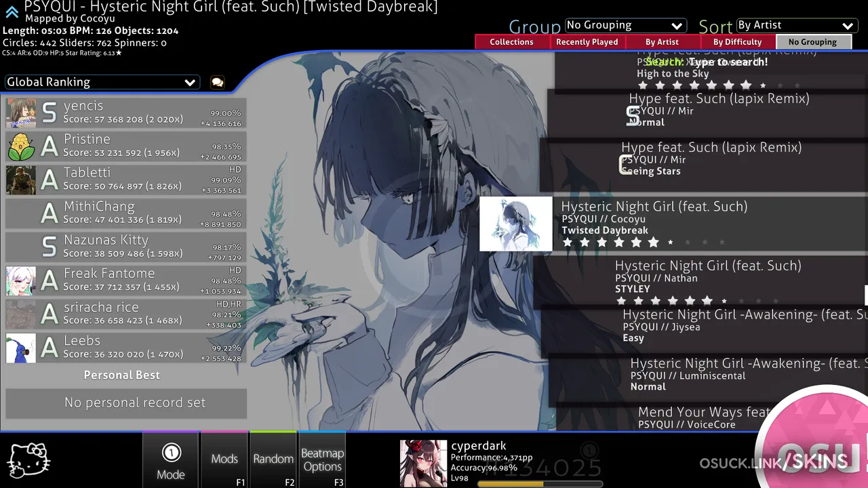Click the beatmap search field

click(x=707, y=62)
